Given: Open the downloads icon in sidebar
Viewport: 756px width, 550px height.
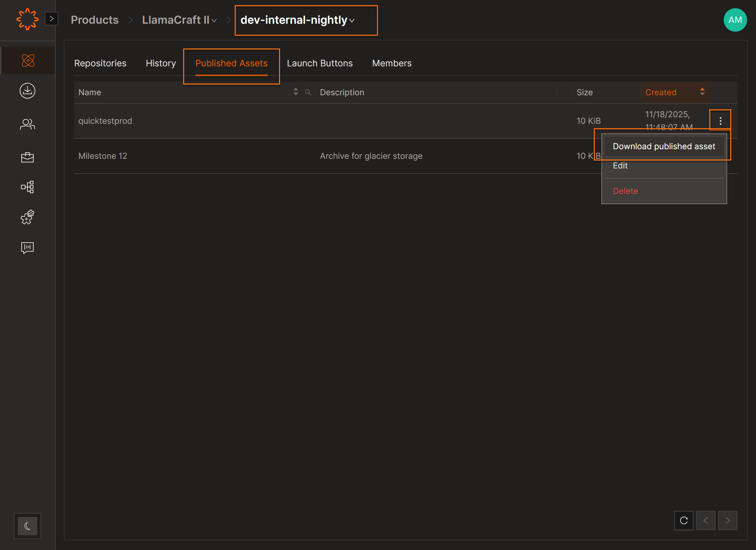Looking at the screenshot, I should click(27, 91).
